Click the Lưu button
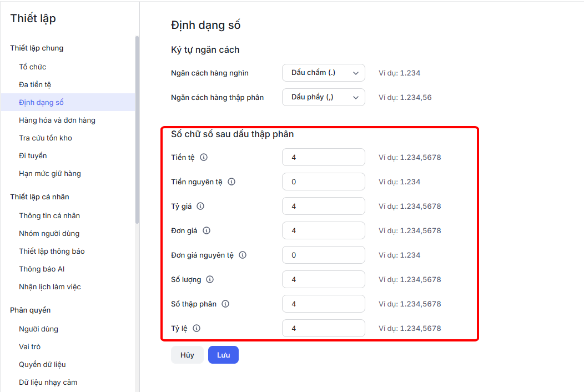The image size is (584, 392). (x=224, y=355)
